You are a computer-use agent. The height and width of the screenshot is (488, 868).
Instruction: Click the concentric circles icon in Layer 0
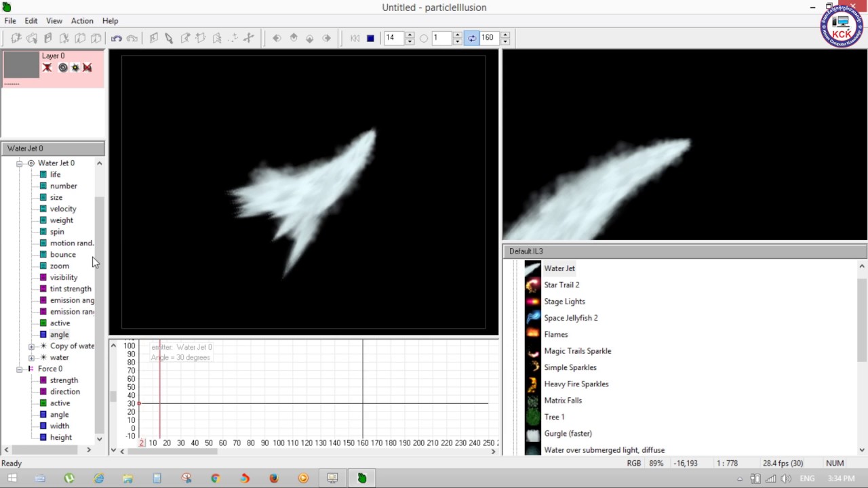63,67
